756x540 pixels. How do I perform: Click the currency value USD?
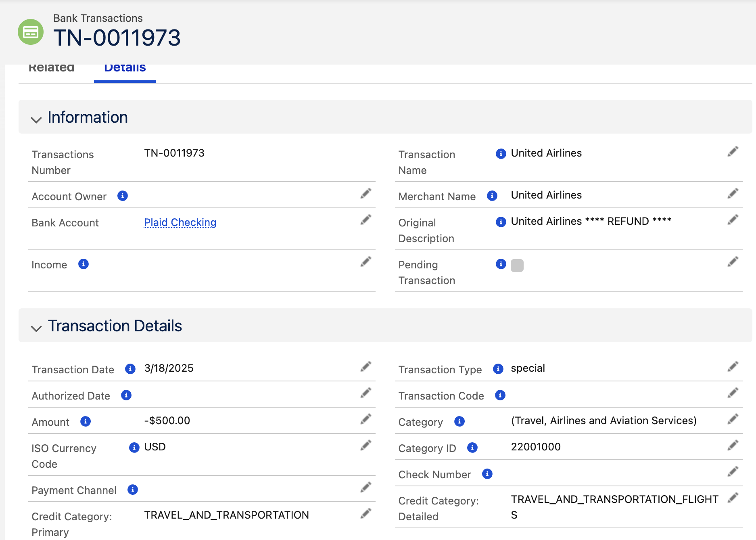(x=155, y=447)
